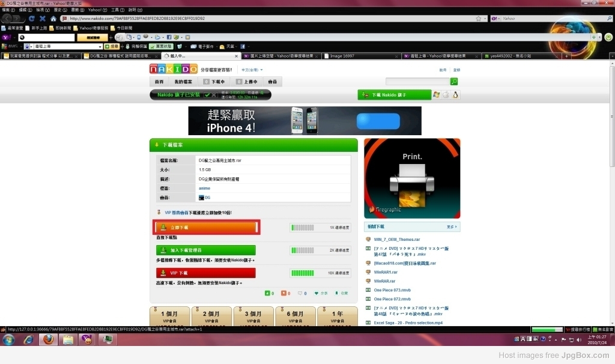
Task: Open the Yahoo! menu in menu bar
Action: 97,10
